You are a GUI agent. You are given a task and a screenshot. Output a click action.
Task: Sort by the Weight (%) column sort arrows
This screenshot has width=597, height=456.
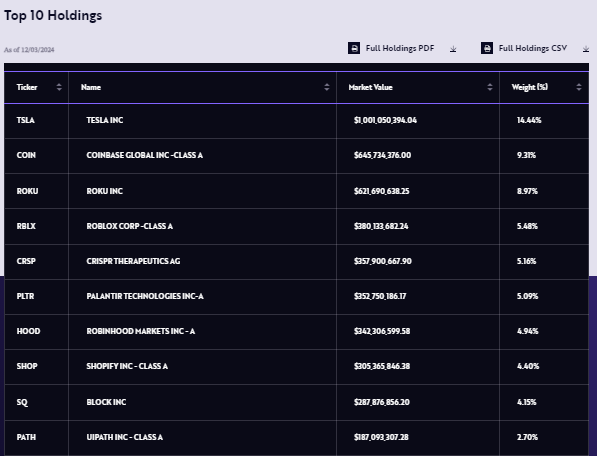[579, 87]
